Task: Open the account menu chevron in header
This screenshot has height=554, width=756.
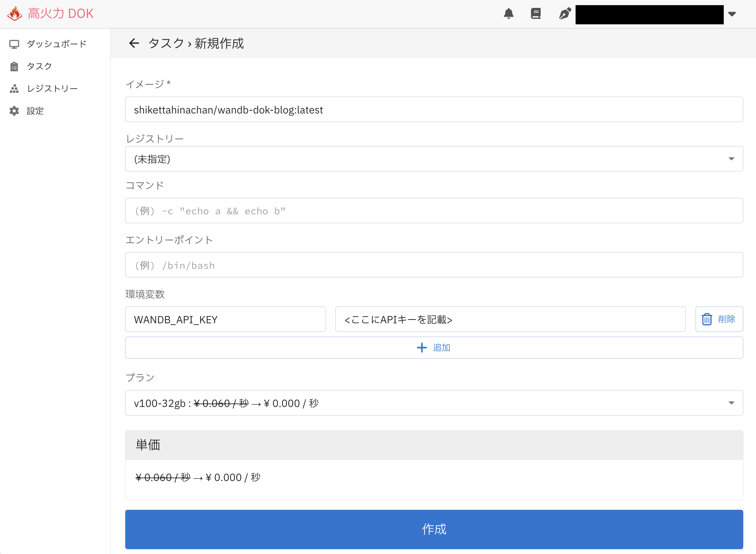Action: [732, 14]
